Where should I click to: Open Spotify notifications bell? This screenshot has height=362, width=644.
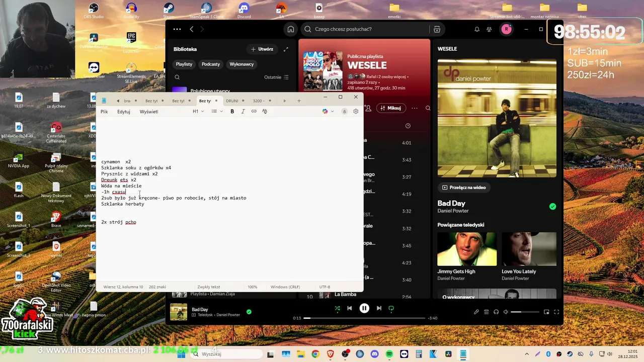pyautogui.click(x=477, y=29)
